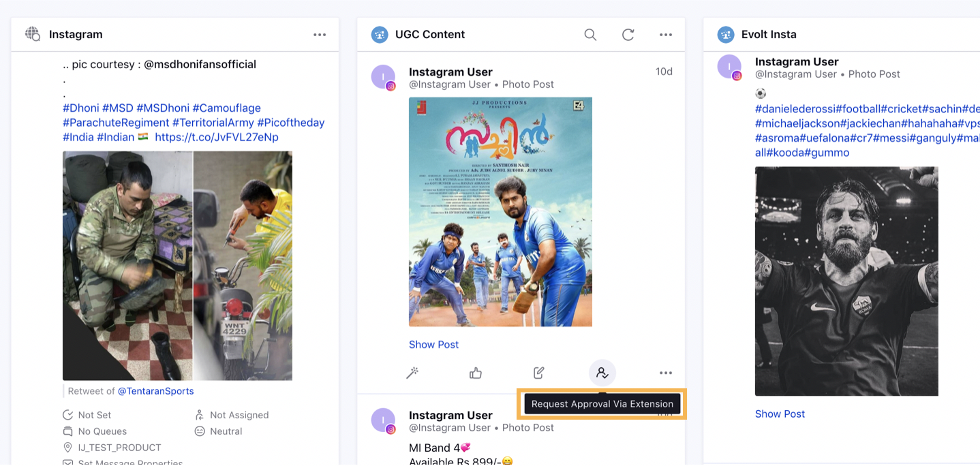Open the cricket movie poster image
Viewport: 980px width, 466px height.
500,212
